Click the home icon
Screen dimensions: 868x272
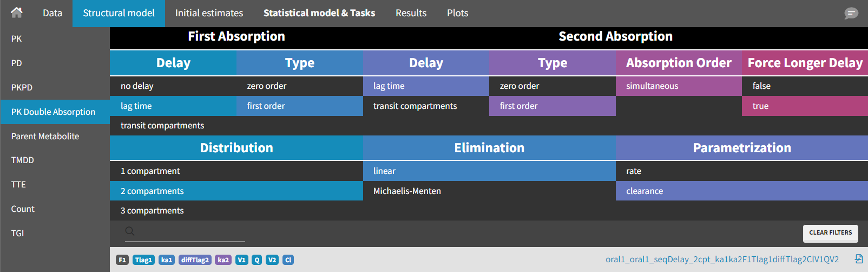coord(17,12)
